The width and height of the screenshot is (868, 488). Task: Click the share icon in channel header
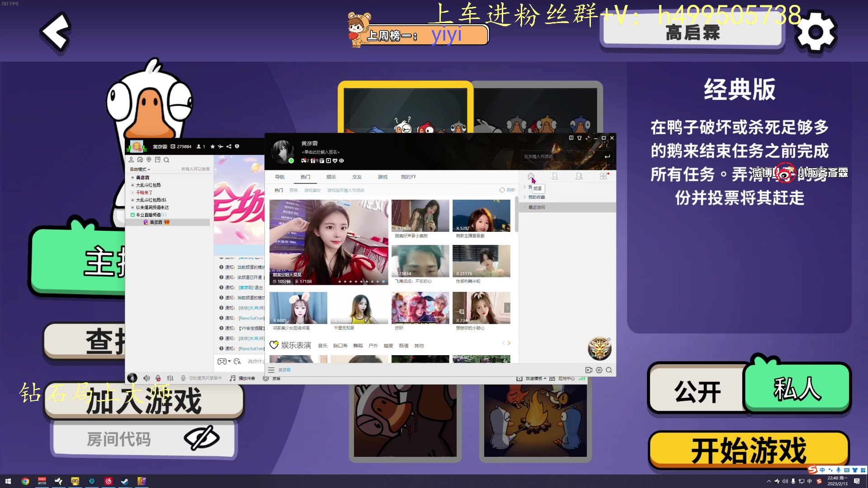[229, 146]
